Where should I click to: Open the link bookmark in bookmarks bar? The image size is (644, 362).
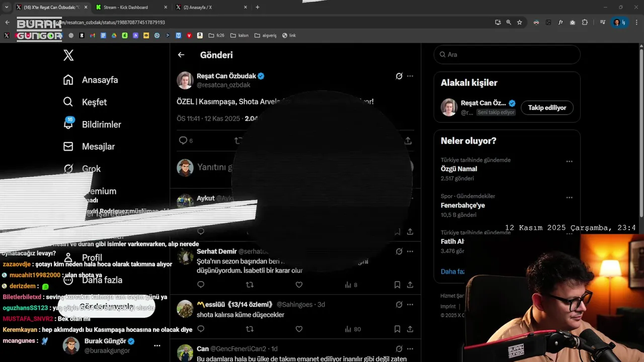[289, 36]
